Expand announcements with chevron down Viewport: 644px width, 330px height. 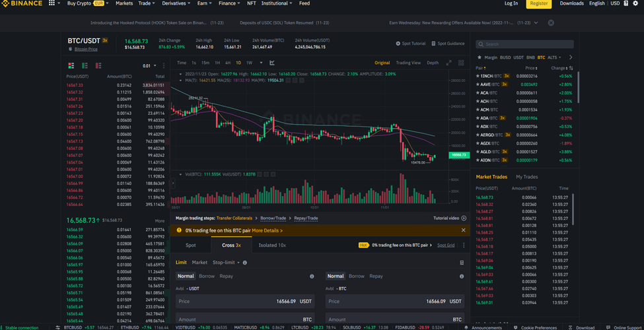point(536,23)
